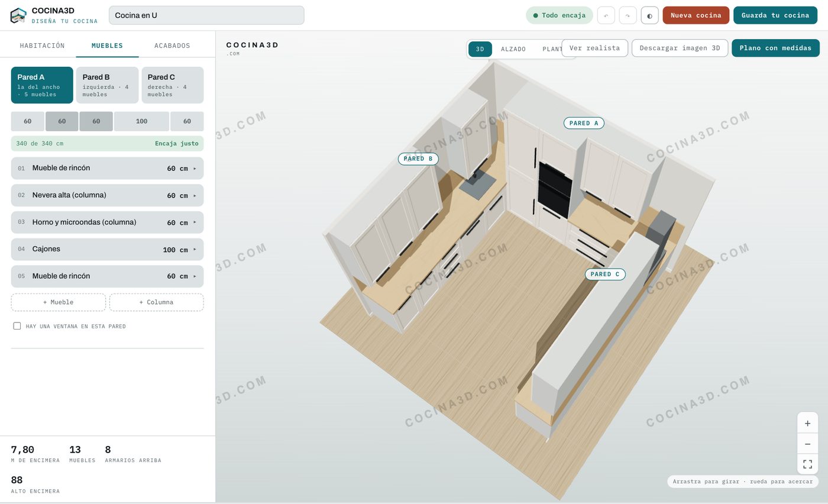Image resolution: width=828 pixels, height=504 pixels.
Task: Add a new Columna to the wall
Action: [156, 302]
